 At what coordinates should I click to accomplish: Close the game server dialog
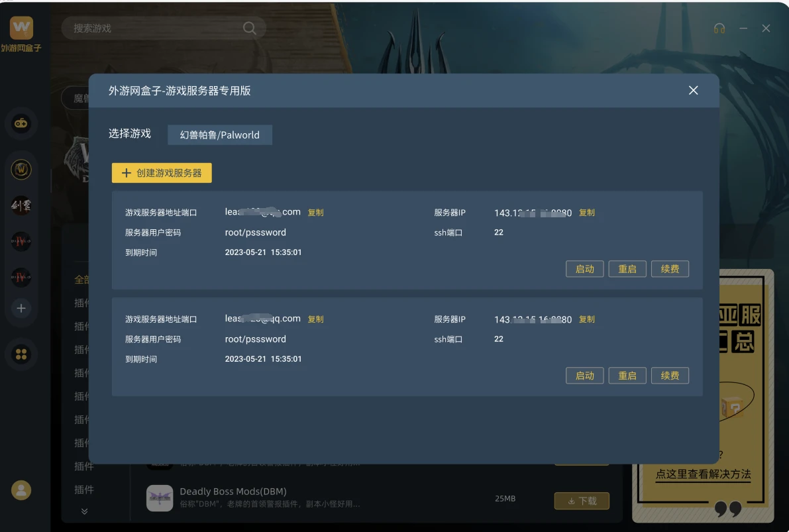point(693,90)
